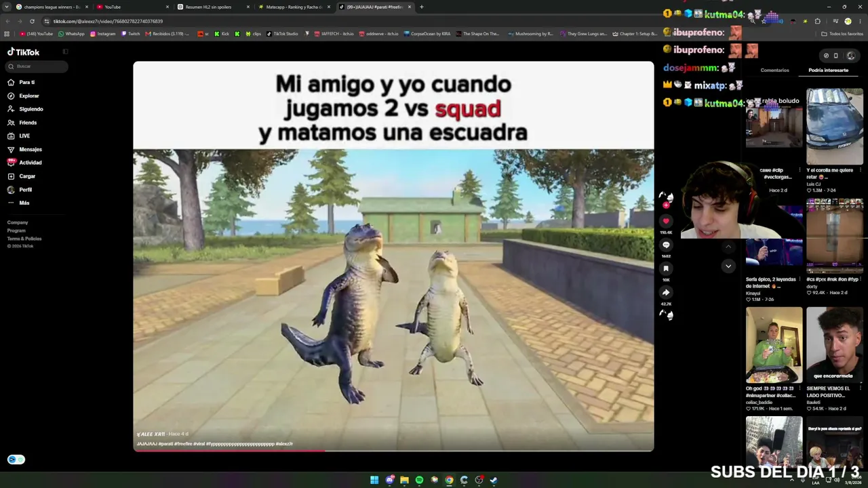
Task: Open the Company footer link
Action: pos(18,222)
